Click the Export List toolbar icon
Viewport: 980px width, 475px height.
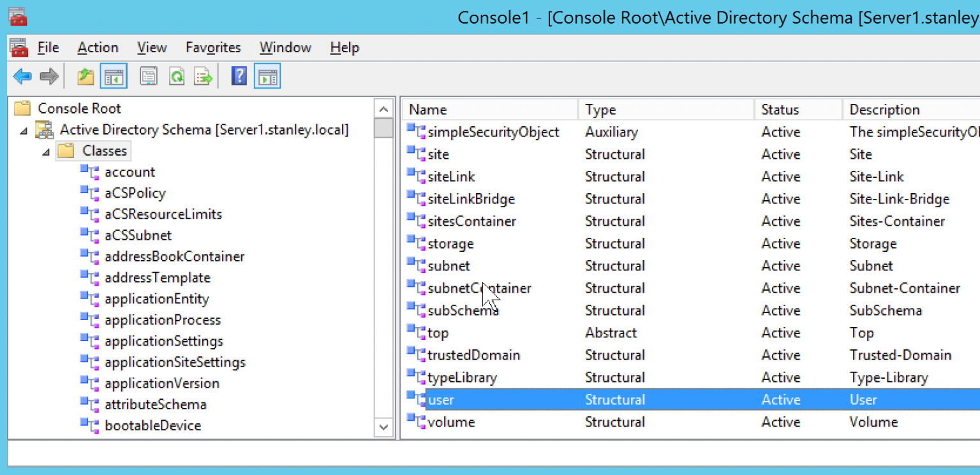click(203, 77)
